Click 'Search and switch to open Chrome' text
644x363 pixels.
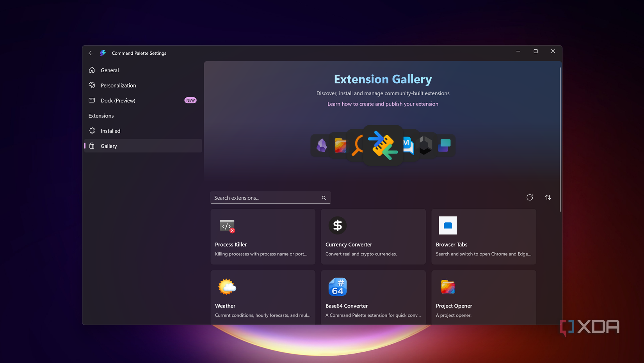484,254
